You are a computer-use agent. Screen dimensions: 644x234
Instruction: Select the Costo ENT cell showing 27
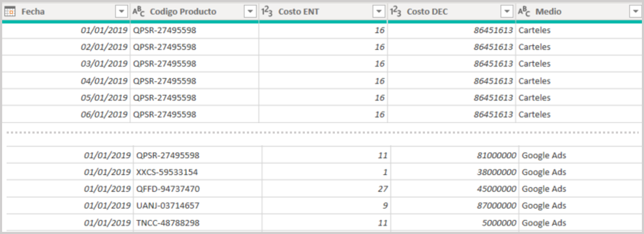[x=383, y=189]
